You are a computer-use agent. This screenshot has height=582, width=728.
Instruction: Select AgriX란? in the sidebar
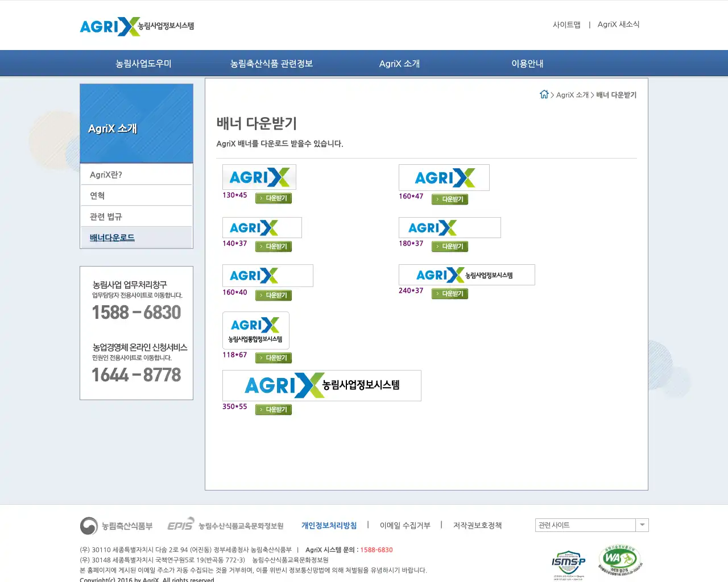coord(106,174)
